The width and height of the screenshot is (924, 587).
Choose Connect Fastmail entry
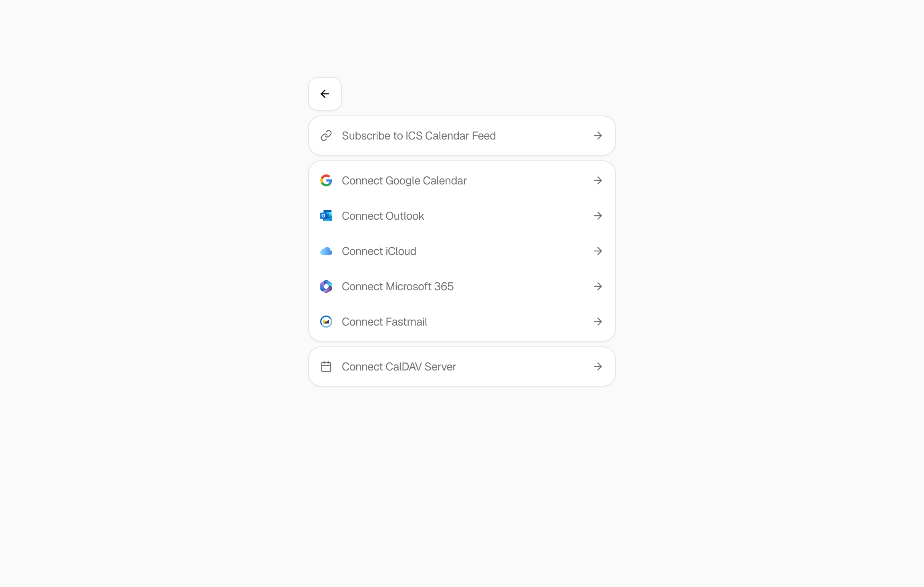click(384, 322)
